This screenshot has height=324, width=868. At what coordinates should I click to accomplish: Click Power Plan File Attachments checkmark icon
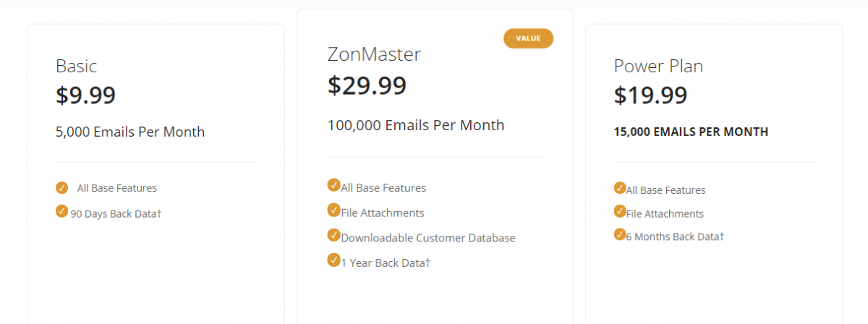[x=620, y=211]
